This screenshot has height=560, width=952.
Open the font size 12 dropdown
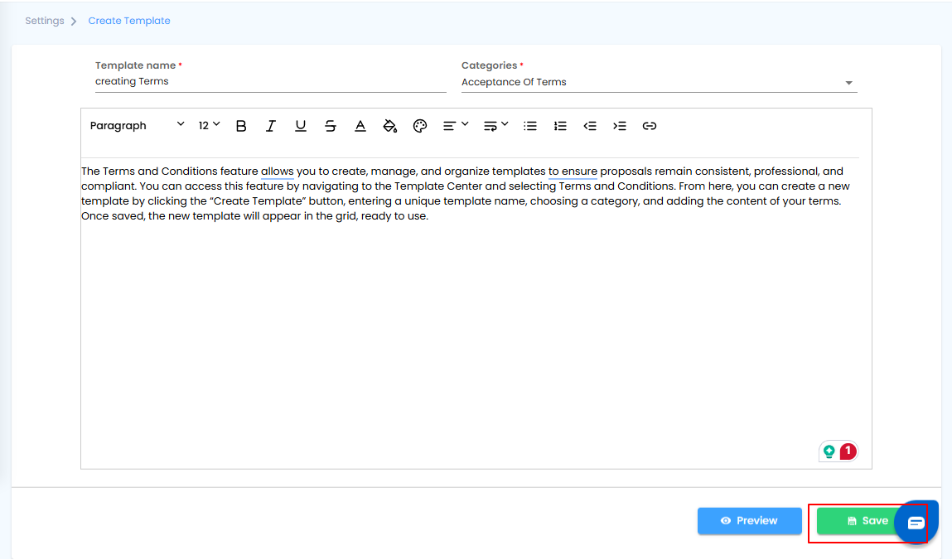[209, 126]
